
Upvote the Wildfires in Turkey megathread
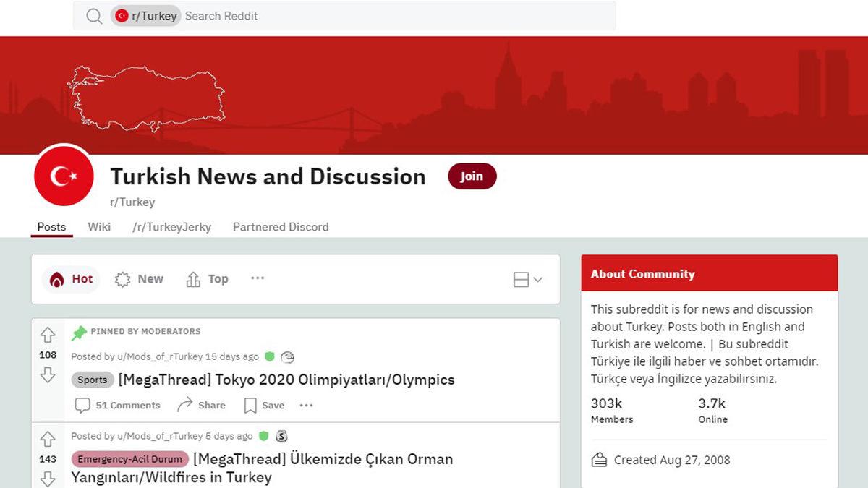click(48, 439)
